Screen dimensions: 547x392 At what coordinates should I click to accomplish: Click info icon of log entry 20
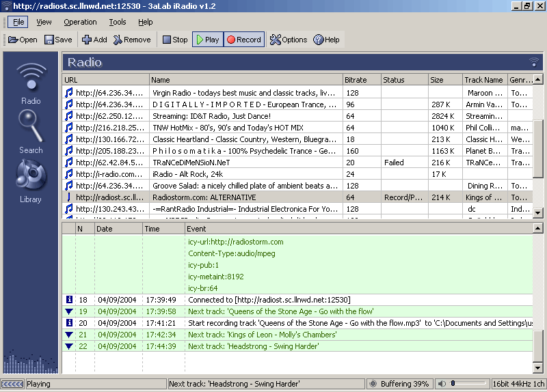(x=69, y=322)
